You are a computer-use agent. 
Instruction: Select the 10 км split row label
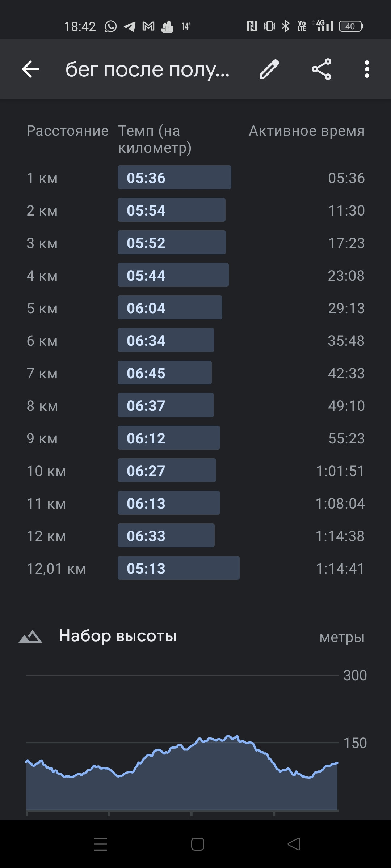[x=46, y=471]
